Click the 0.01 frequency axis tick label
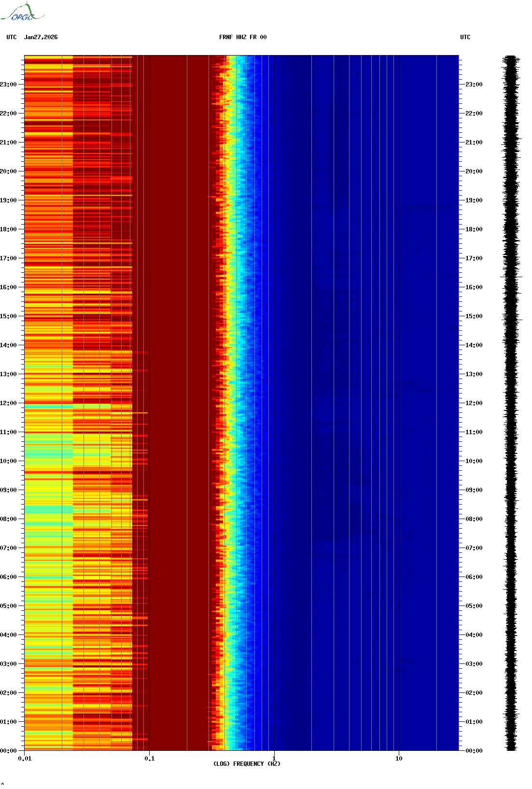Image resolution: width=532 pixels, height=789 pixels. pyautogui.click(x=25, y=758)
